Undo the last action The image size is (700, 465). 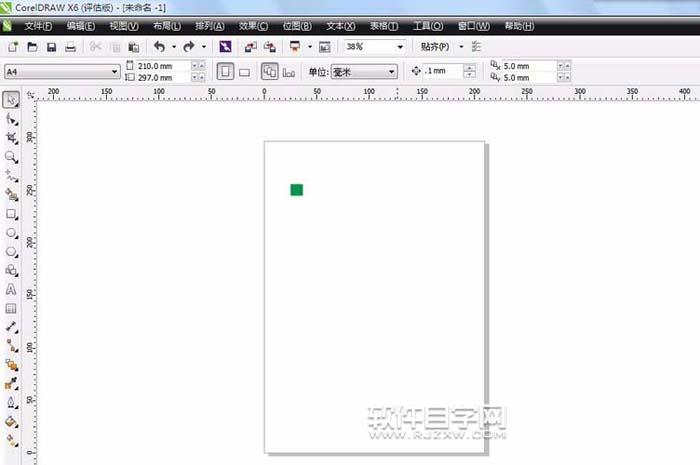(159, 46)
